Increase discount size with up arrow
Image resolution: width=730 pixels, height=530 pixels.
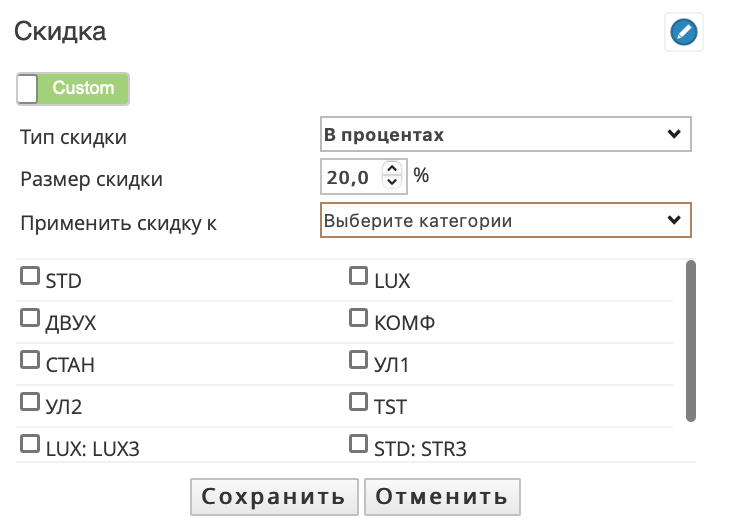coord(392,169)
